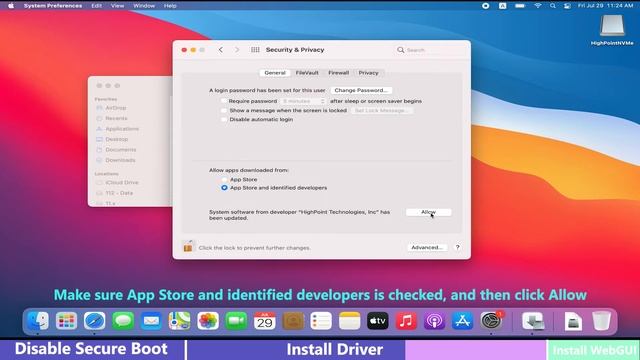Click Allow for HighPoint Technologies

428,212
